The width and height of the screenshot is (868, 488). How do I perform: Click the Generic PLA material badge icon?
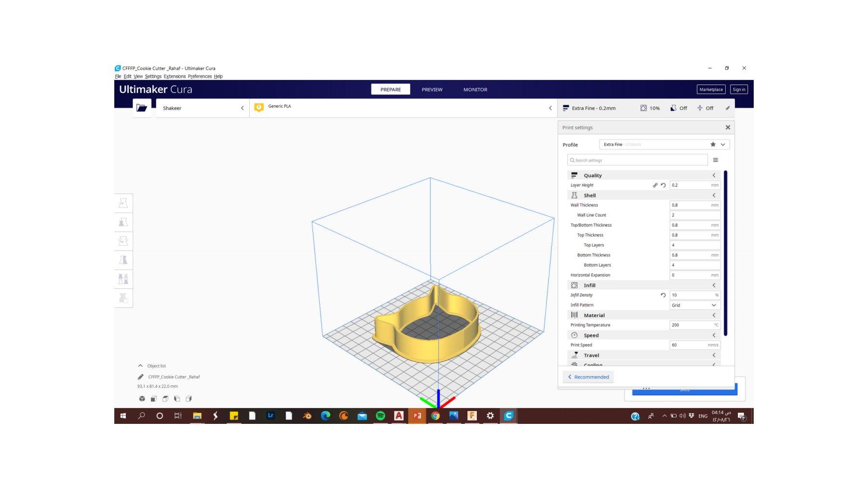click(x=259, y=108)
